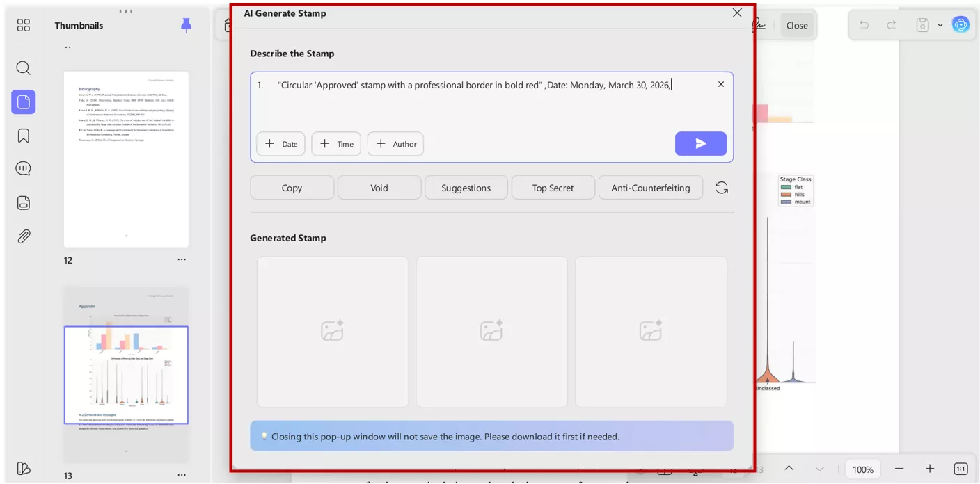
Task: Open the 100% zoom level field
Action: (x=863, y=469)
